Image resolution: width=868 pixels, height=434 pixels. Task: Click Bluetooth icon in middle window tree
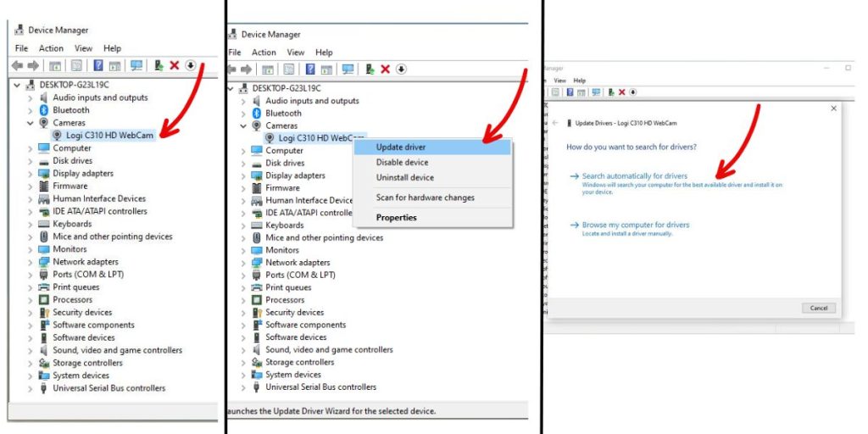tap(256, 113)
